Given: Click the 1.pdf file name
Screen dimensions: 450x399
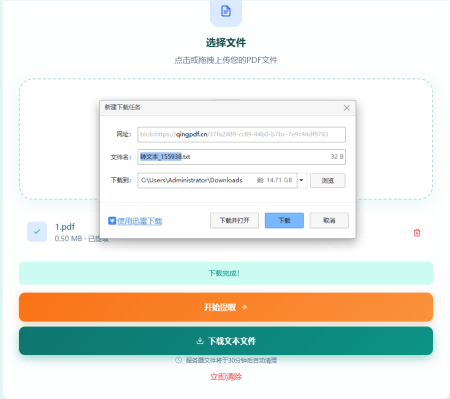Looking at the screenshot, I should [x=65, y=227].
